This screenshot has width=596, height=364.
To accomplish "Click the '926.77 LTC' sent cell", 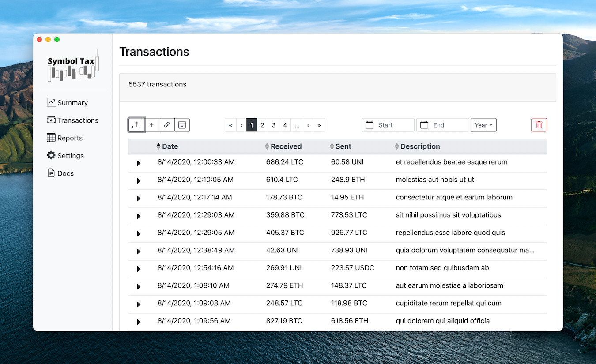I will [349, 233].
